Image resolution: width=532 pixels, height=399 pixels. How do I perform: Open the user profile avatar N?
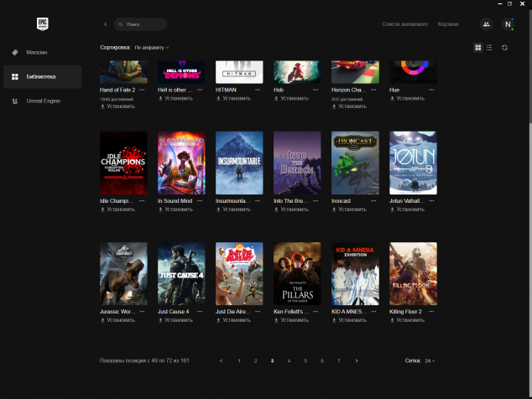point(508,24)
